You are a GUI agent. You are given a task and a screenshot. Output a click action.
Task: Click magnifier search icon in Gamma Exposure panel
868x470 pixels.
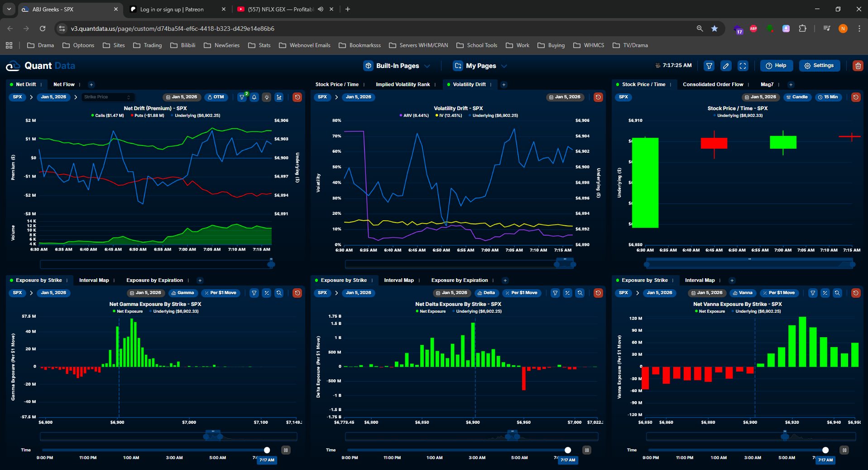(279, 293)
